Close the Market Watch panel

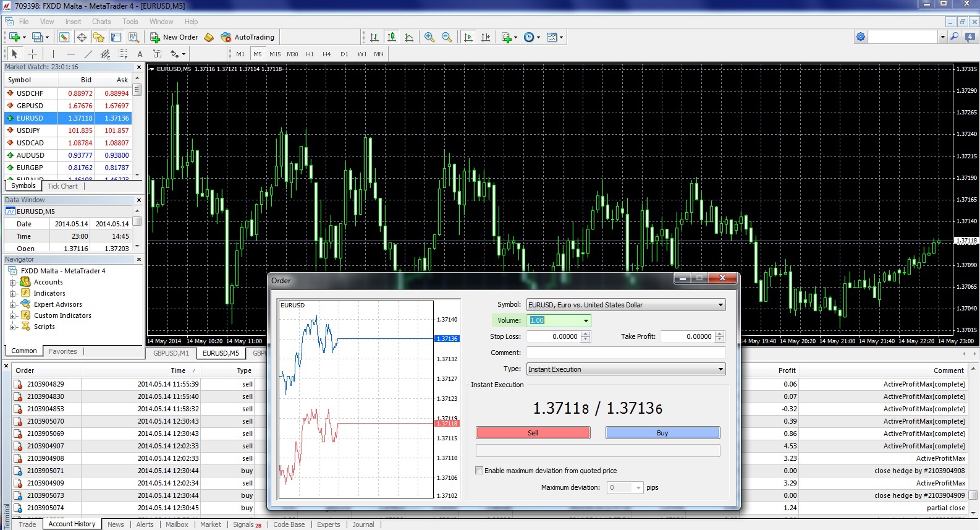pyautogui.click(x=138, y=67)
